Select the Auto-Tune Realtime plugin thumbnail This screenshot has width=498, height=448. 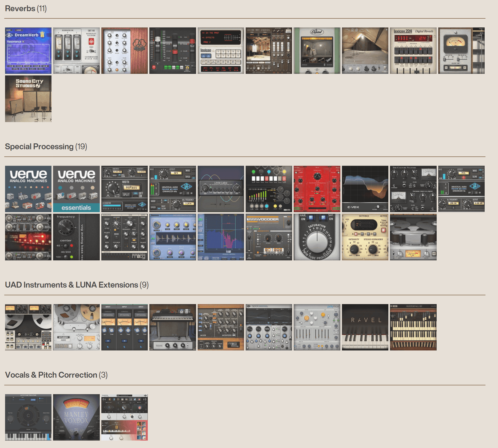click(x=28, y=417)
